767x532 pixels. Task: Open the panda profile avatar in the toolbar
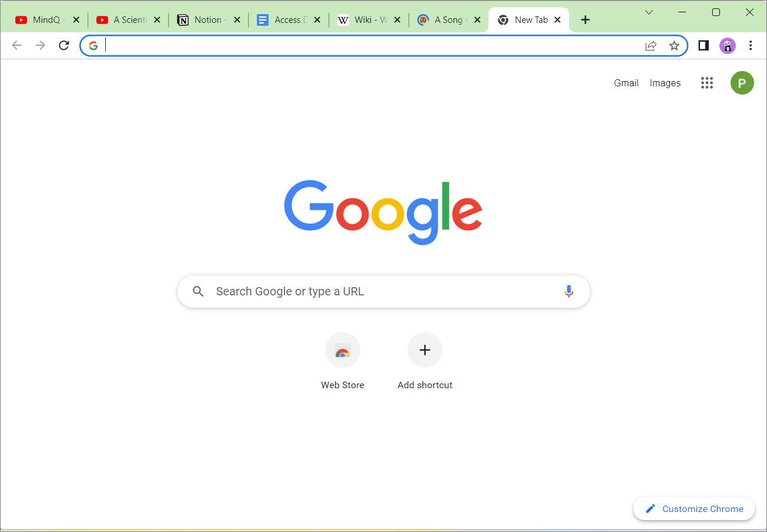pos(728,46)
